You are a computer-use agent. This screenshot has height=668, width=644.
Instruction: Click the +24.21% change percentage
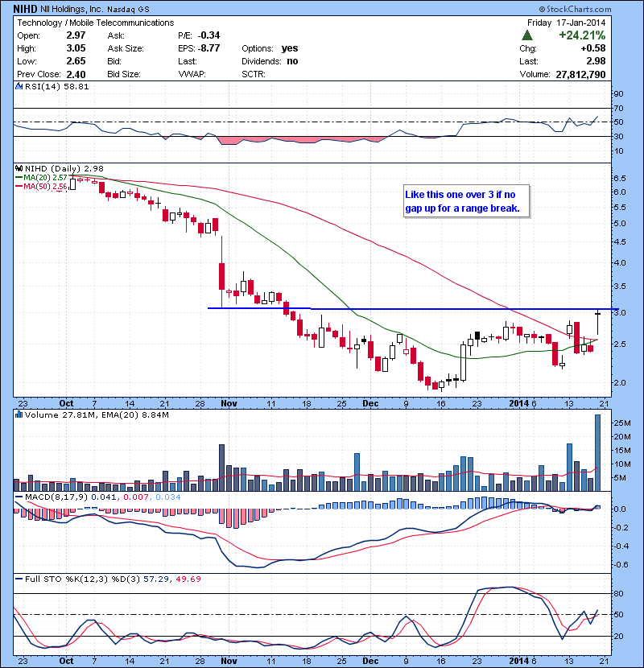tap(582, 35)
